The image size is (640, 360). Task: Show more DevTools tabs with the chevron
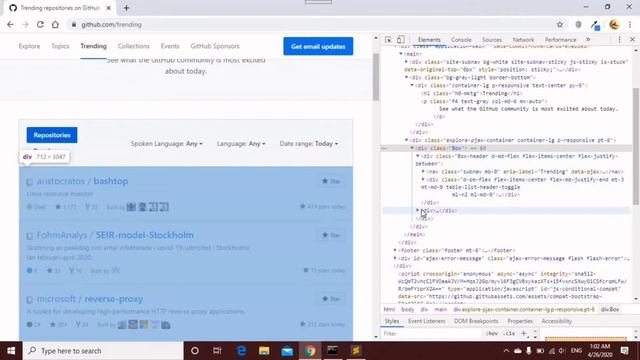tap(588, 40)
